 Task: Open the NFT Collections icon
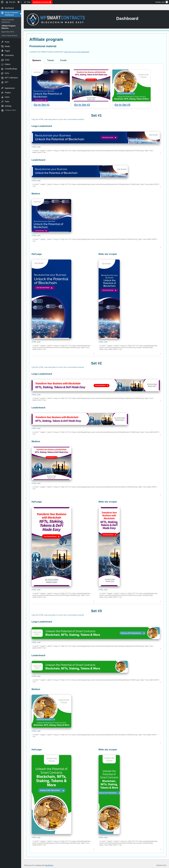2,78
